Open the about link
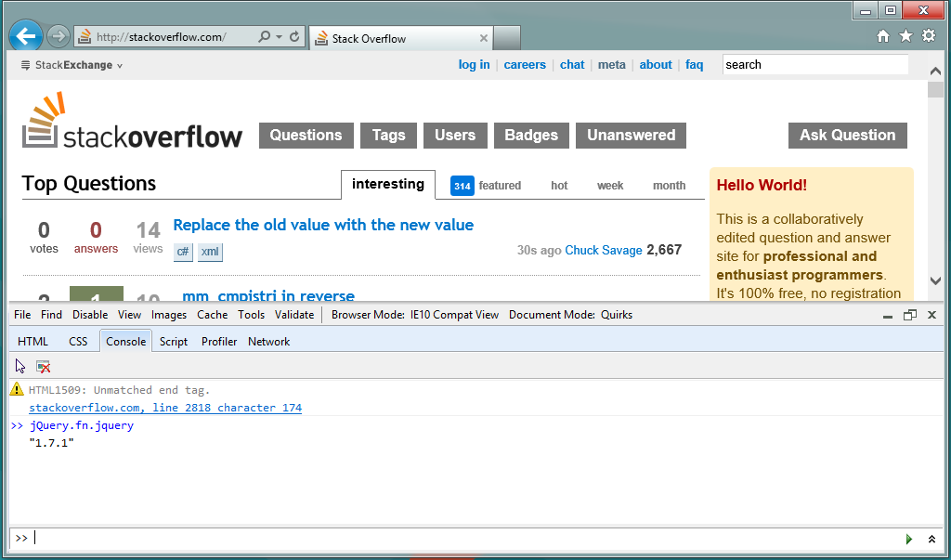951x560 pixels. pos(656,64)
